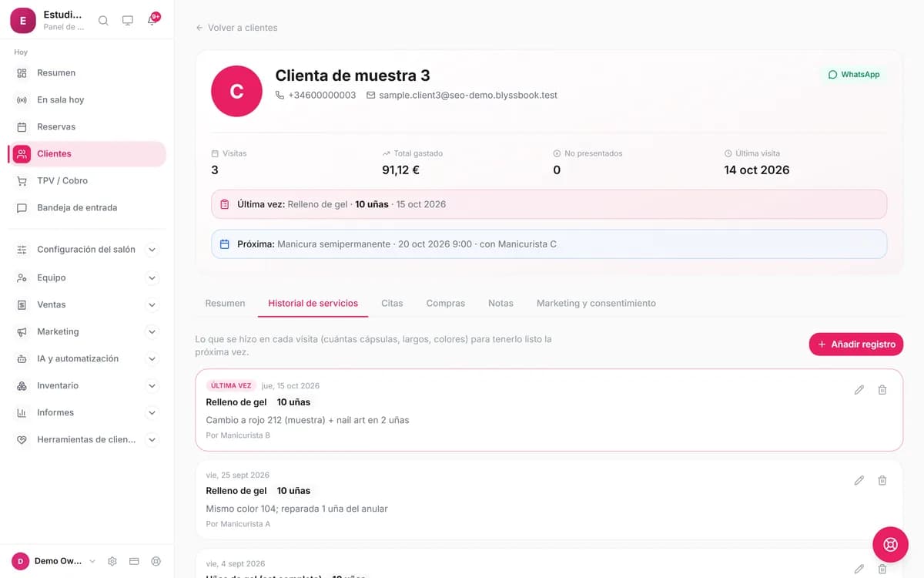Click 'Mismo color 104' note text
This screenshot has height=578, width=924.
(x=296, y=509)
